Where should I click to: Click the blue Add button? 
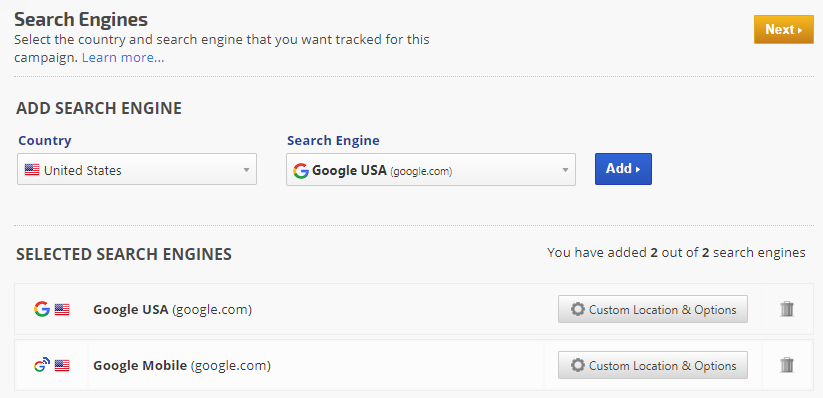[624, 169]
